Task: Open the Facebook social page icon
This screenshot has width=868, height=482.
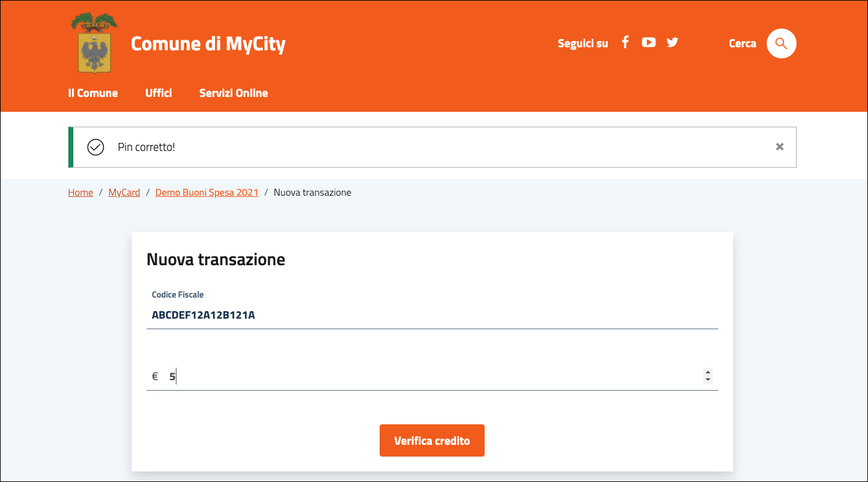Action: pos(626,42)
